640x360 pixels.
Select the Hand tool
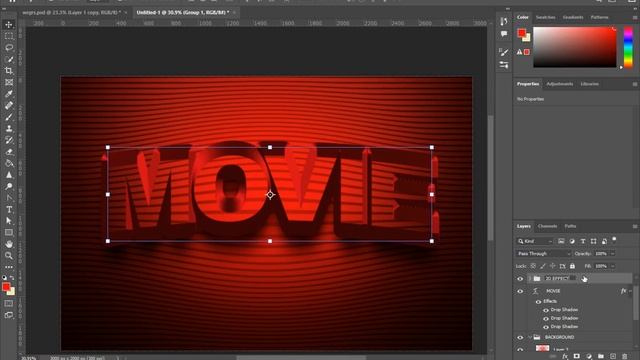coord(9,244)
